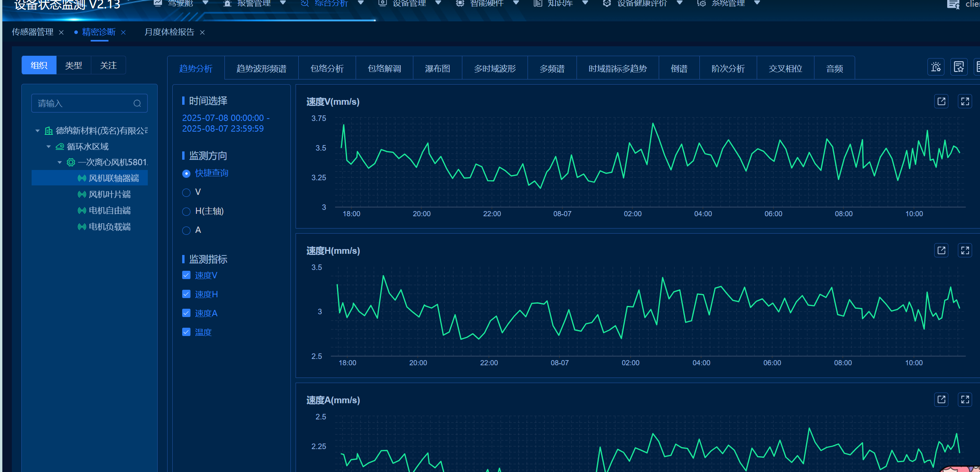Open the 设备管理 dropdown menu

coord(409,3)
